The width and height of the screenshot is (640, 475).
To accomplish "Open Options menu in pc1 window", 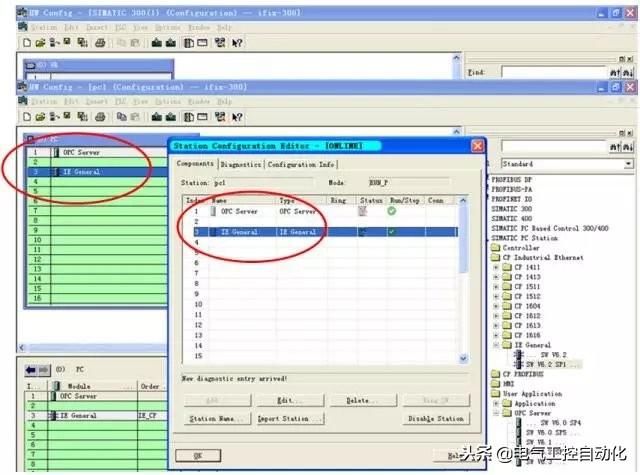I will [168, 101].
